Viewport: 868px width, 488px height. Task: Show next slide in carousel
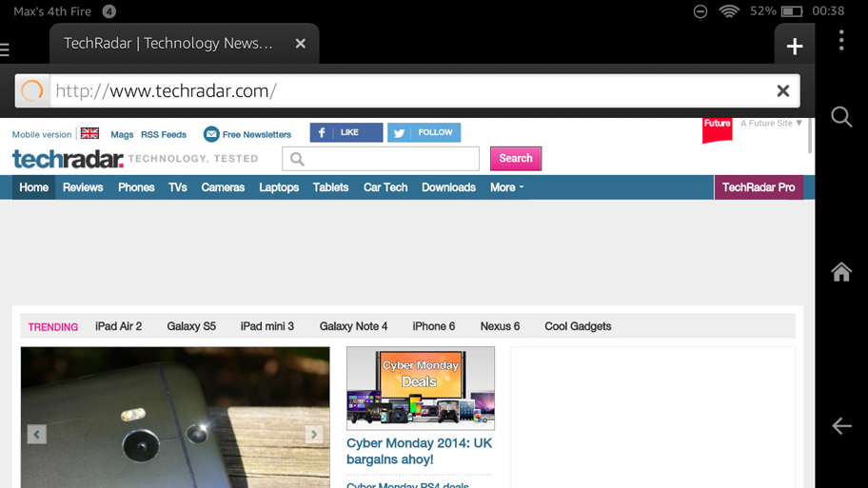click(x=314, y=435)
